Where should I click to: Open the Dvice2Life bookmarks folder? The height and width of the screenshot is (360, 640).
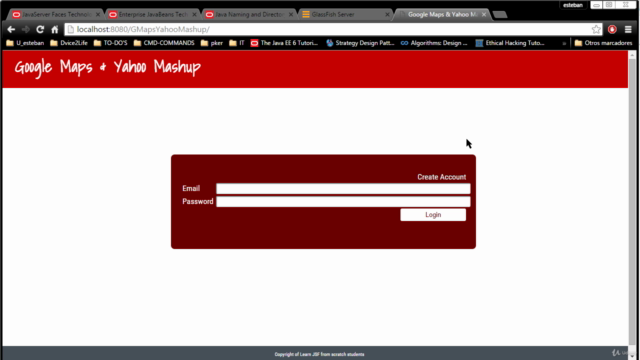click(69, 43)
